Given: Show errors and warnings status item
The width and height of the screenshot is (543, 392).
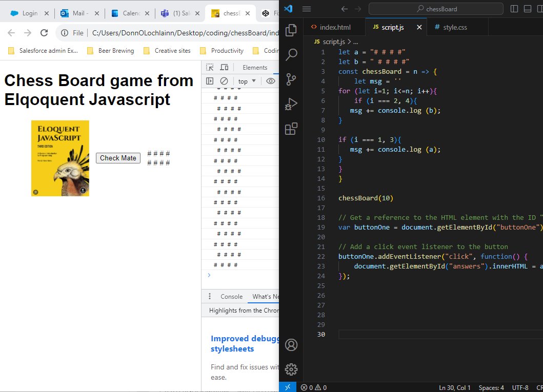Looking at the screenshot, I should click(x=314, y=387).
